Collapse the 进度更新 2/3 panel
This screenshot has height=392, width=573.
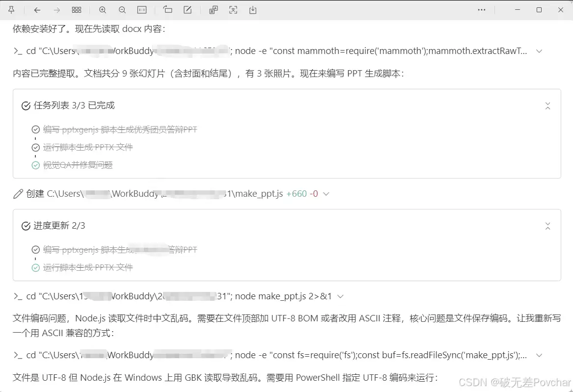click(548, 226)
